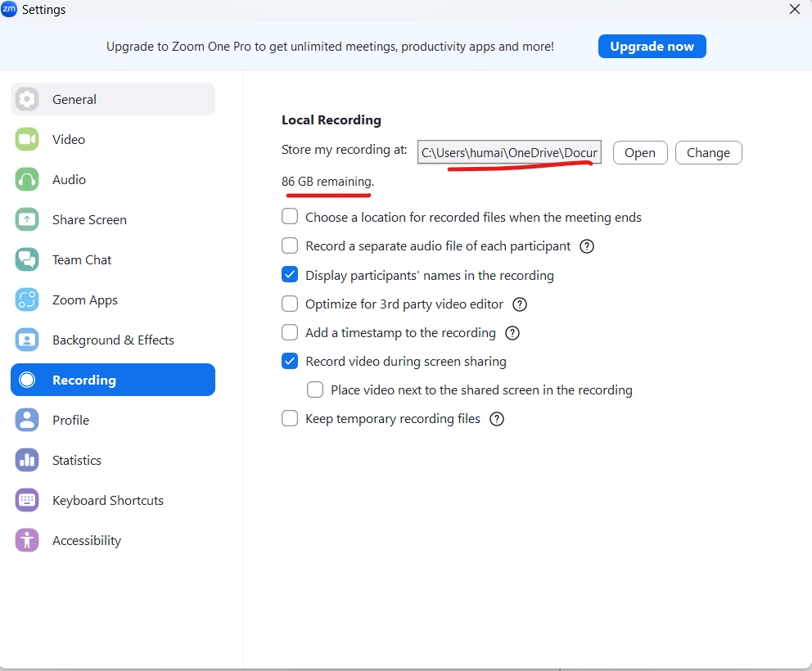Click the Zoom One Pro upgrade message
The width and height of the screenshot is (812, 671).
(330, 47)
